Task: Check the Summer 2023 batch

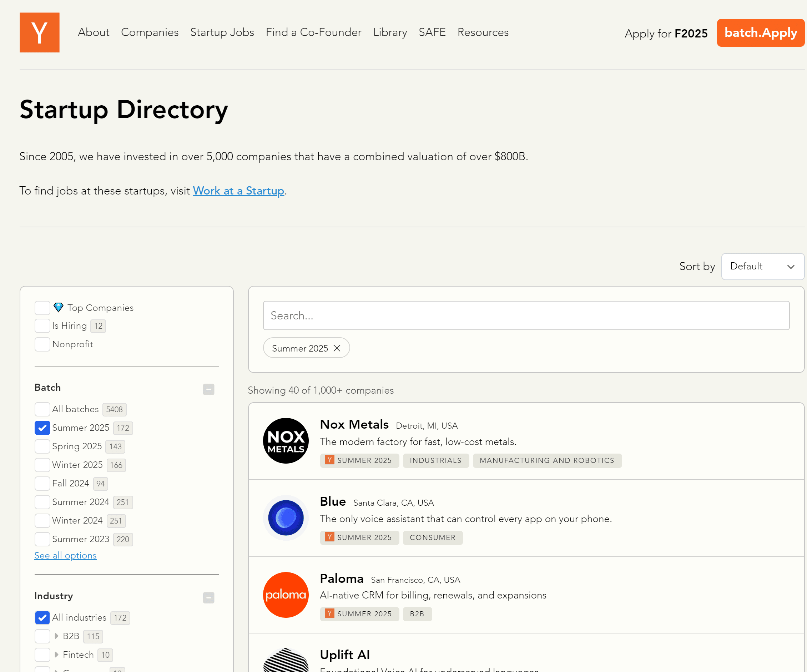Action: [x=42, y=539]
